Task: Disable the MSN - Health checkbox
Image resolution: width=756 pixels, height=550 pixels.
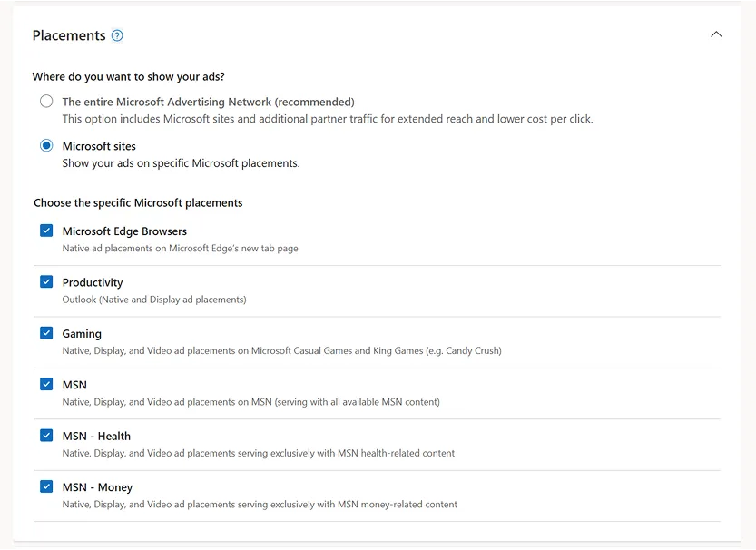Action: click(46, 436)
